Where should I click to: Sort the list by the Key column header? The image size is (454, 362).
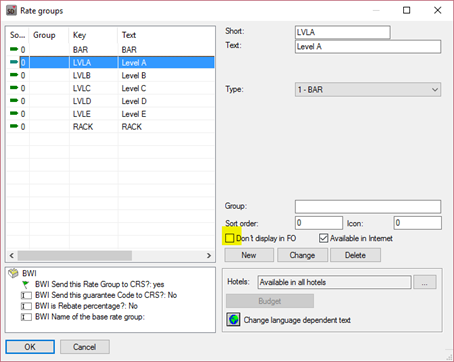tap(93, 35)
